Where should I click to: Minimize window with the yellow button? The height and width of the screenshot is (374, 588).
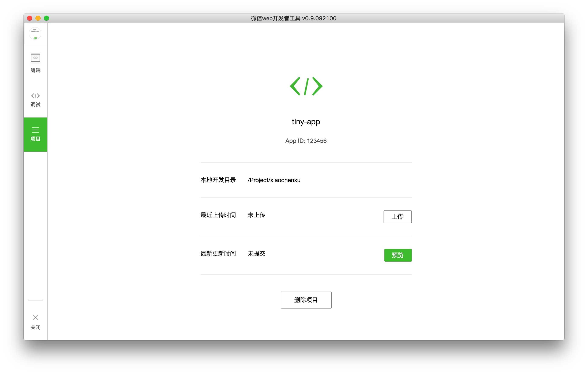[38, 18]
